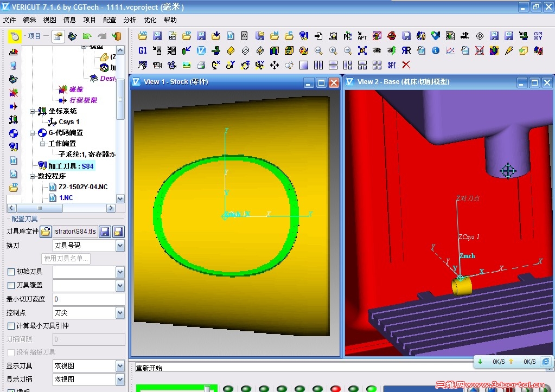Click the red X icon in toolbar

click(406, 65)
